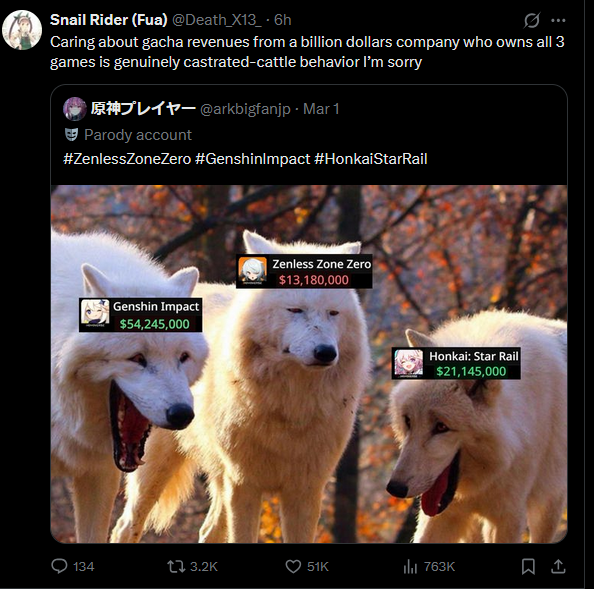Screen dimensions: 594x589
Task: Open the quoted user's purple avatar
Action: (x=75, y=109)
